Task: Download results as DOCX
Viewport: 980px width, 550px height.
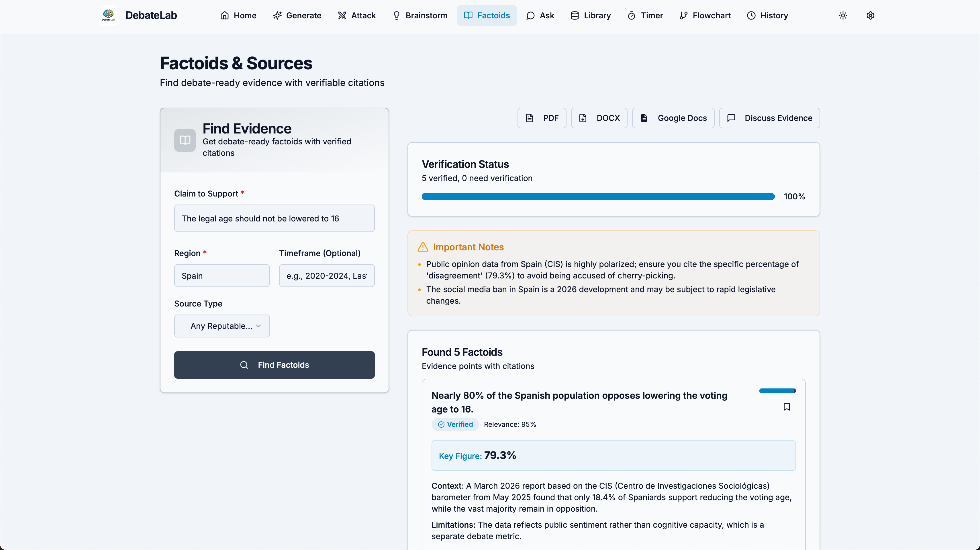Action: [599, 118]
